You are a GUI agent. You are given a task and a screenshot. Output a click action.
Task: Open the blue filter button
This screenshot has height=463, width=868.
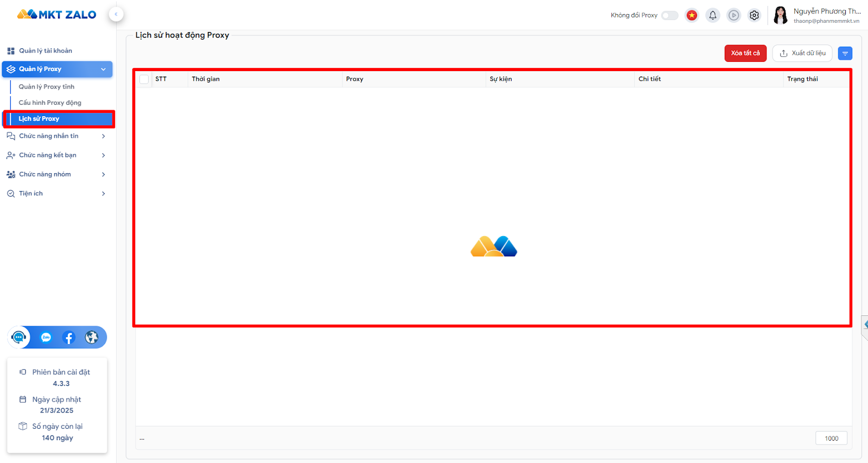pos(845,53)
